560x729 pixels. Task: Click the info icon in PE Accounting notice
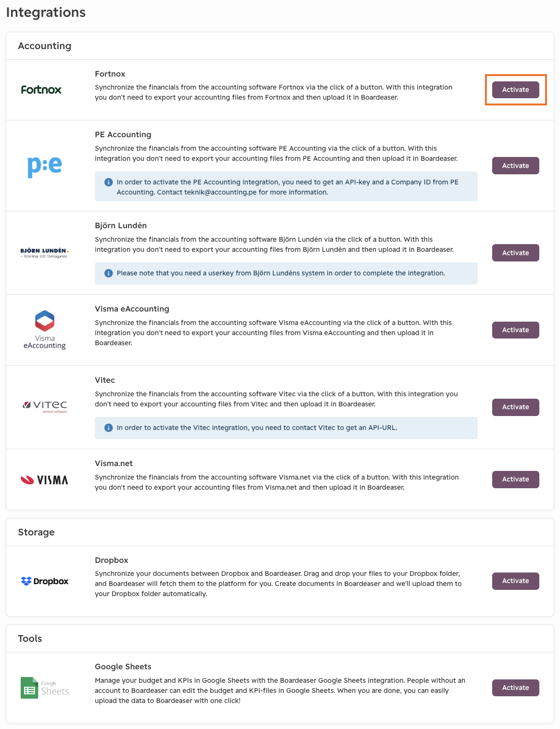pos(109,182)
